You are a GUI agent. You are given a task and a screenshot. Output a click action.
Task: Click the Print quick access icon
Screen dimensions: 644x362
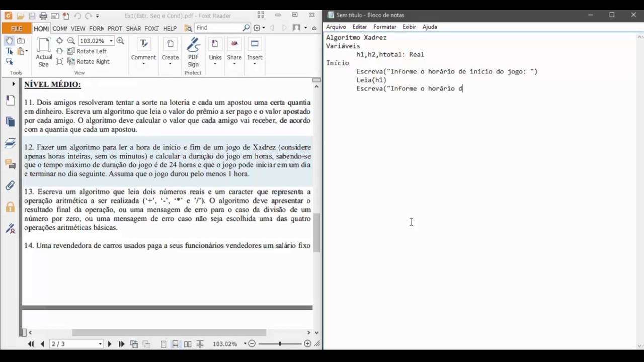(43, 16)
